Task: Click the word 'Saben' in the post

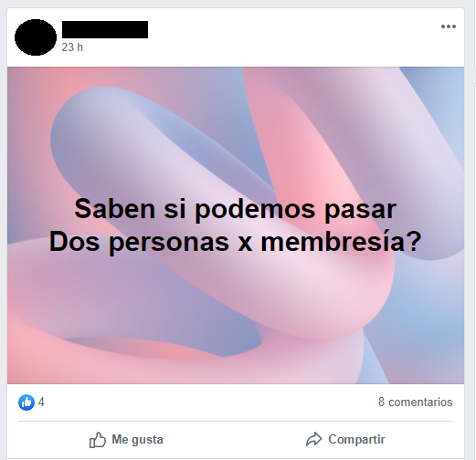Action: pos(115,209)
